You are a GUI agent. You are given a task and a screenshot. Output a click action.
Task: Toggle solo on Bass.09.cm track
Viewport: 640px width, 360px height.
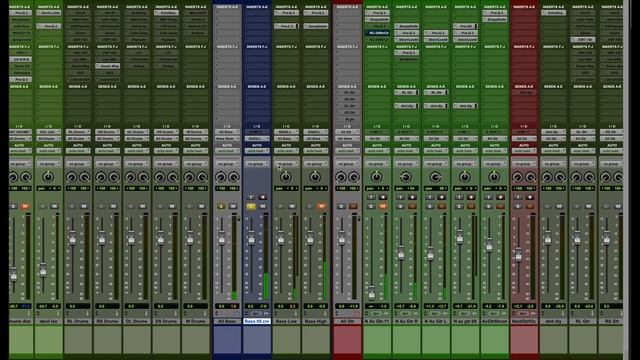251,207
